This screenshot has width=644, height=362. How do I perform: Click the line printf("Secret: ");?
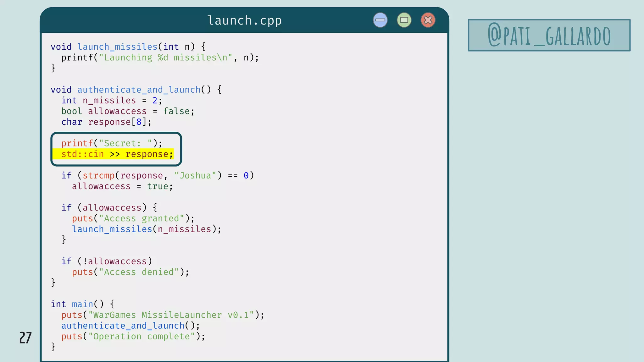coord(112,143)
